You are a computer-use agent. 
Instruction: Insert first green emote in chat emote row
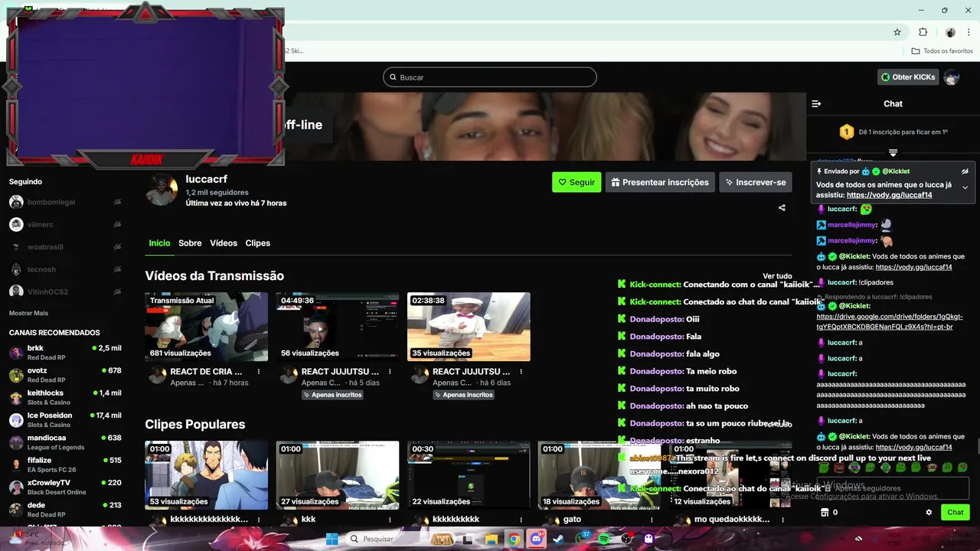(x=824, y=467)
